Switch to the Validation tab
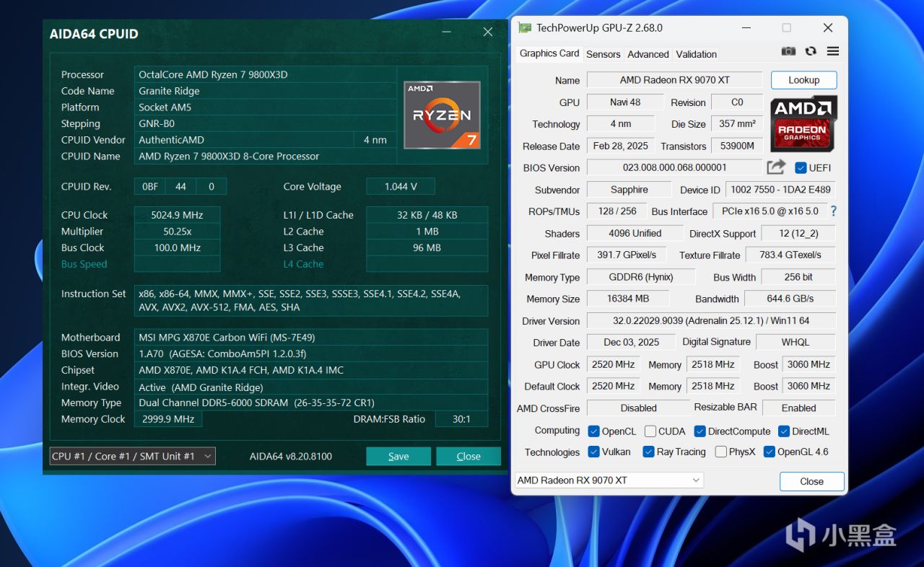Image resolution: width=924 pixels, height=567 pixels. (x=697, y=54)
